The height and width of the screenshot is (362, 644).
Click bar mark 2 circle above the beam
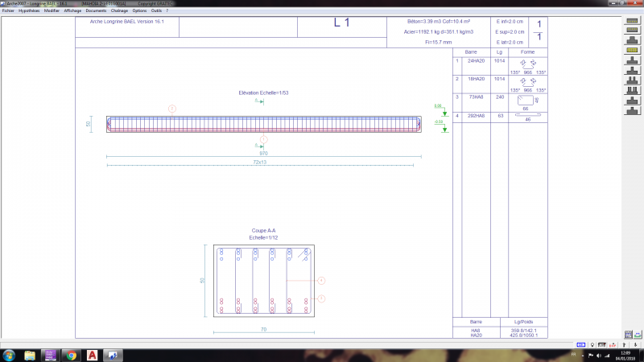click(172, 109)
